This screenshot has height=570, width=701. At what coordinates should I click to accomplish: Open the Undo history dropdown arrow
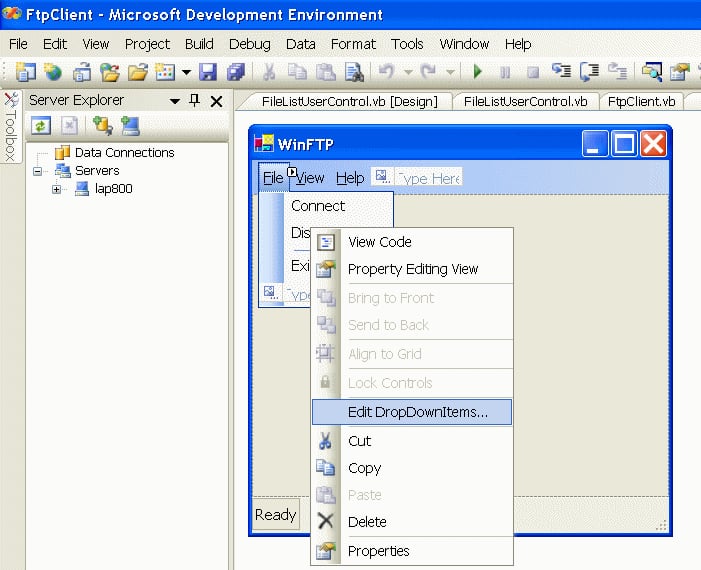pos(408,72)
